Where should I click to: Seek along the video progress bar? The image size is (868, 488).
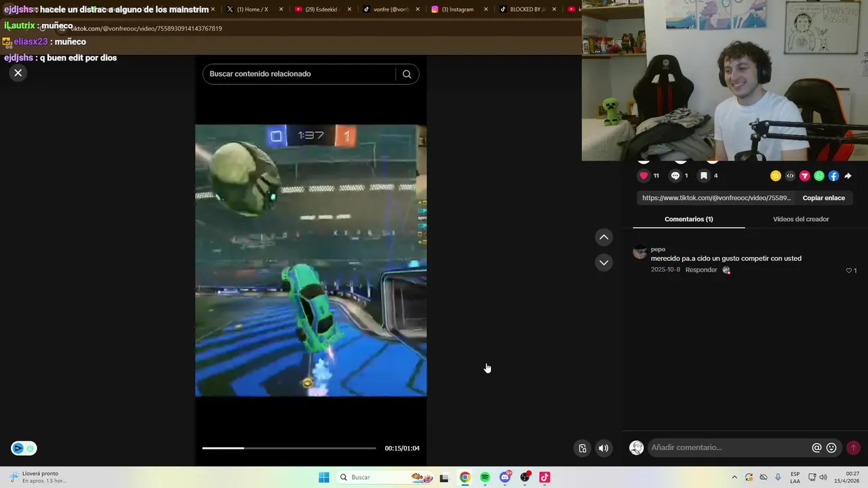289,448
